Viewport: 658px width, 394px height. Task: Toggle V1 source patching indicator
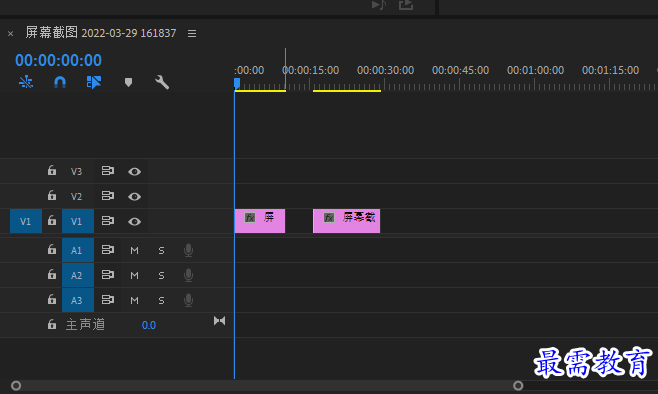coord(26,221)
